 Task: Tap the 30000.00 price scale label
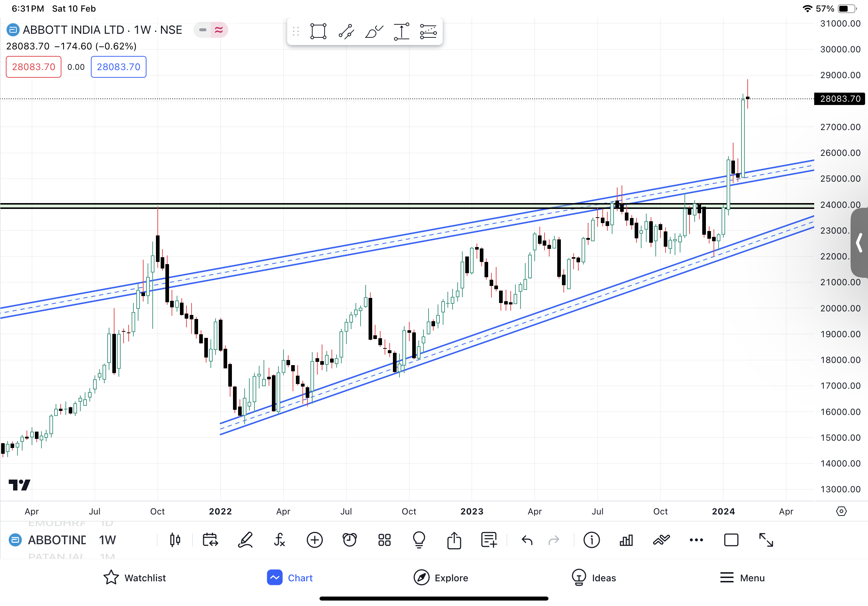tap(840, 49)
